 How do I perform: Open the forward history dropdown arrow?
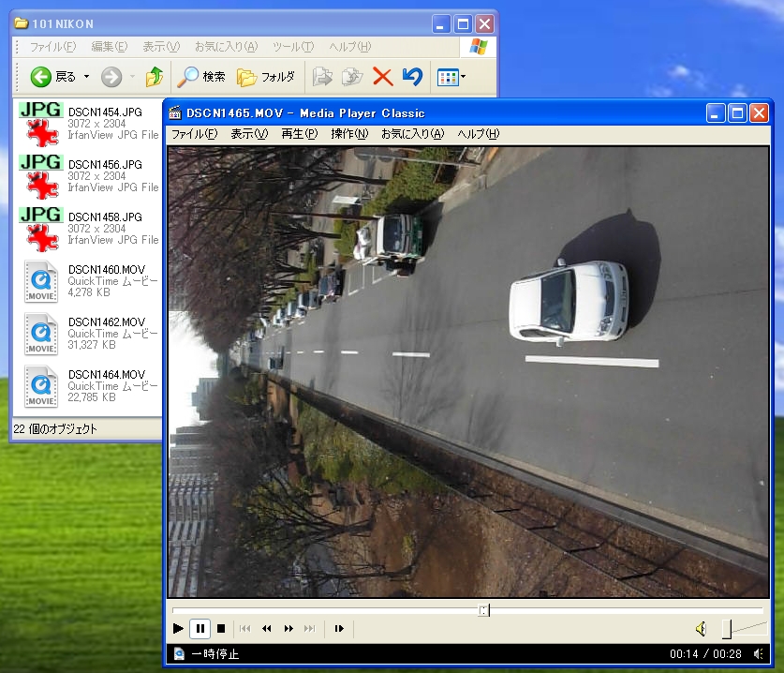[132, 77]
